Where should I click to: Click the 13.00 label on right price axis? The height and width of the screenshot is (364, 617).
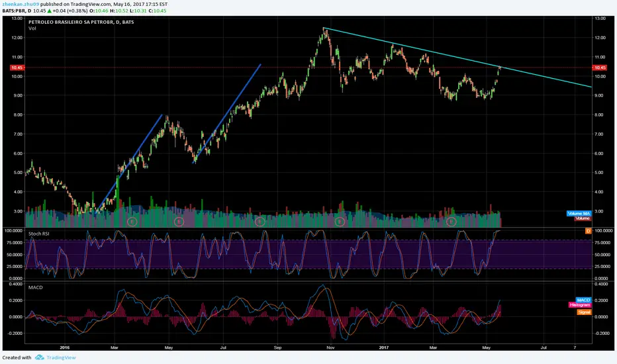click(x=600, y=19)
